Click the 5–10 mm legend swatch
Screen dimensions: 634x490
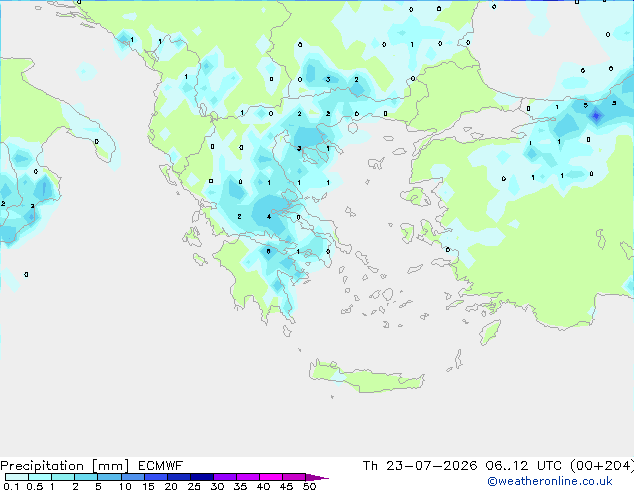(x=109, y=477)
